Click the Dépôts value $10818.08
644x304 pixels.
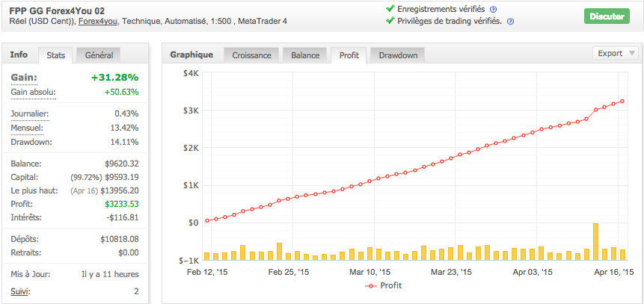pos(120,239)
